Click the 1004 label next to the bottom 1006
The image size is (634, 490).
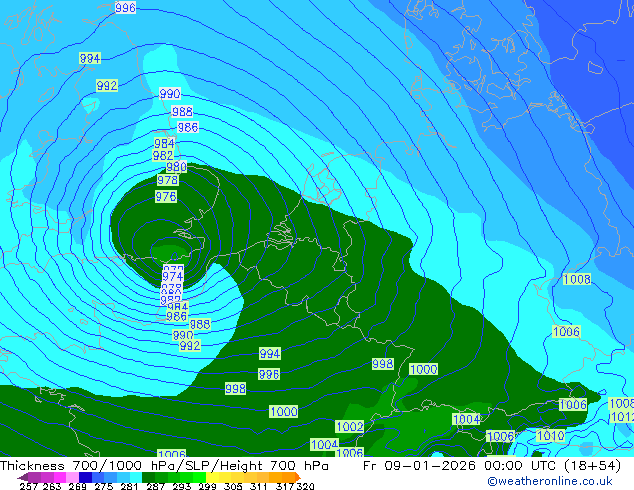tap(325, 445)
